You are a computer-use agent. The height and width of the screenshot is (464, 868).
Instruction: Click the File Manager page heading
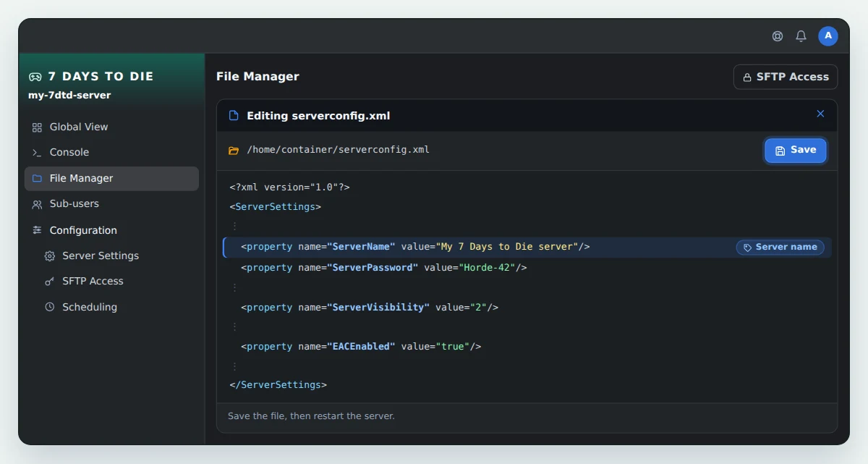[258, 77]
